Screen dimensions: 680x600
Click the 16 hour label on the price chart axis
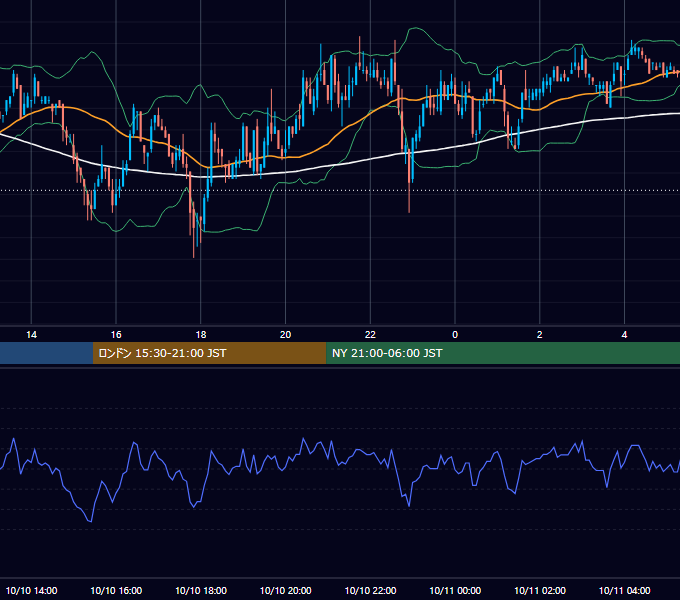pos(116,335)
